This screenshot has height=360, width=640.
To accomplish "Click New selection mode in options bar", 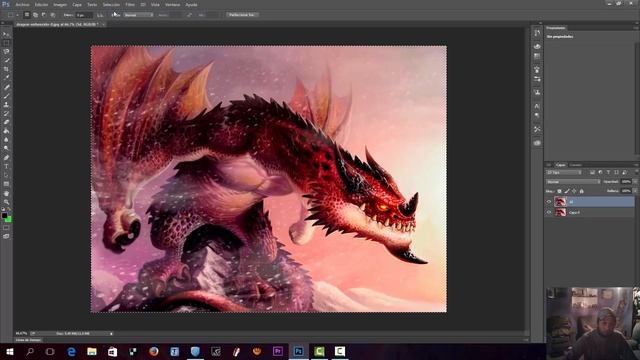I will point(27,15).
